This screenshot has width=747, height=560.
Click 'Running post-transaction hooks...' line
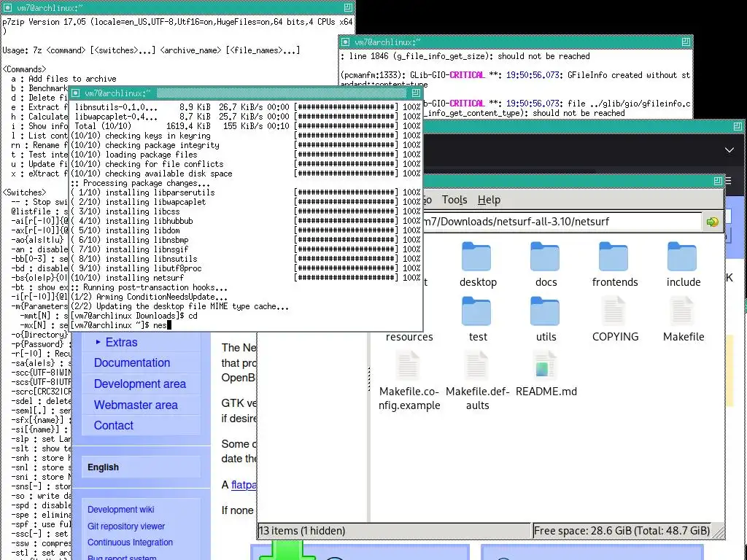pos(149,287)
